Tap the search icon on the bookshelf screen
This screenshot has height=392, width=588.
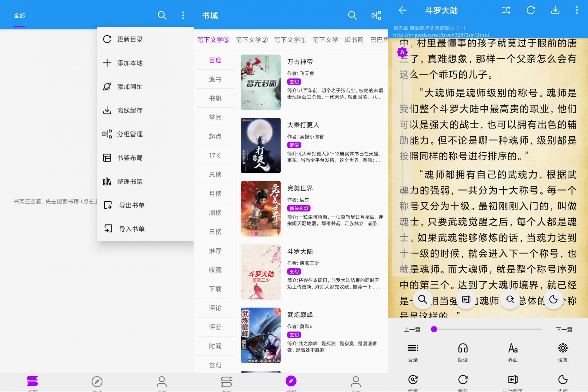pos(162,15)
